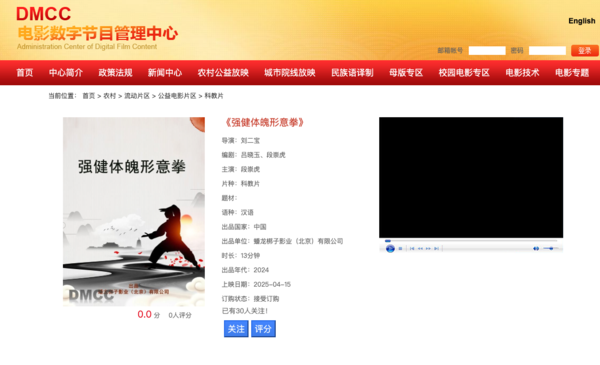Viewport: 600px width, 365px height.
Task: Open the 校园电影专区 navigation item
Action: point(464,73)
